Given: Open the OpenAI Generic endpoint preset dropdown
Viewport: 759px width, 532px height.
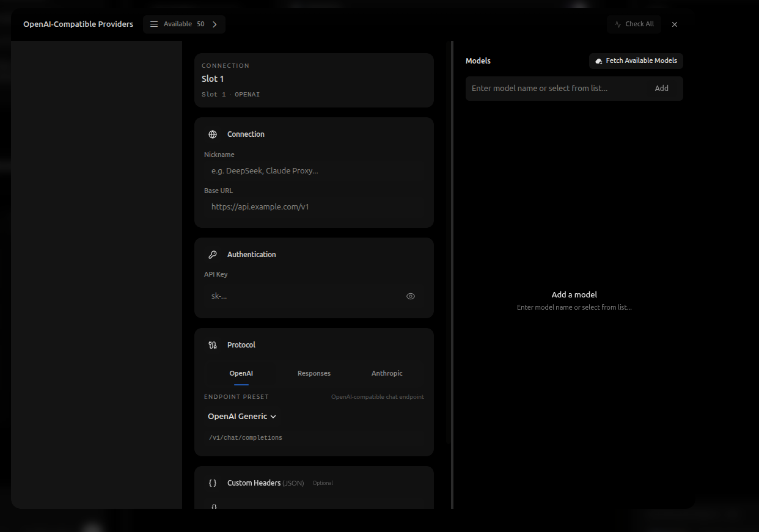Looking at the screenshot, I should click(242, 417).
